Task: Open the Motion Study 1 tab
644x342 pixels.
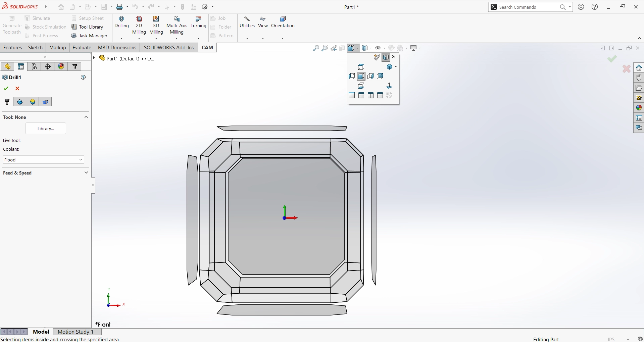Action: click(x=76, y=332)
